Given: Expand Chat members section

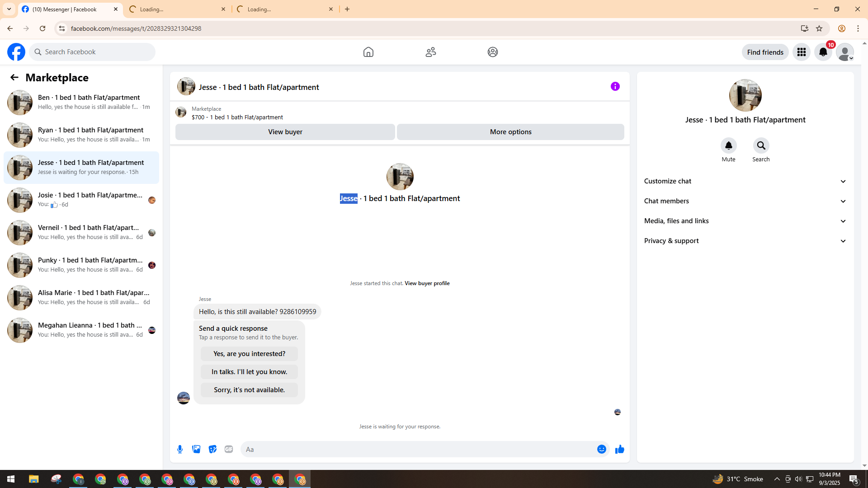Looking at the screenshot, I should pyautogui.click(x=745, y=201).
